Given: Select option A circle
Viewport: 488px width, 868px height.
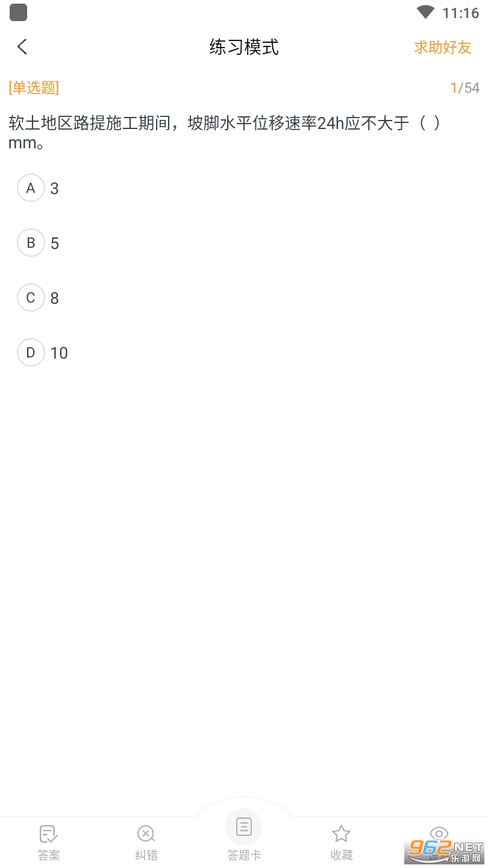Looking at the screenshot, I should [31, 188].
